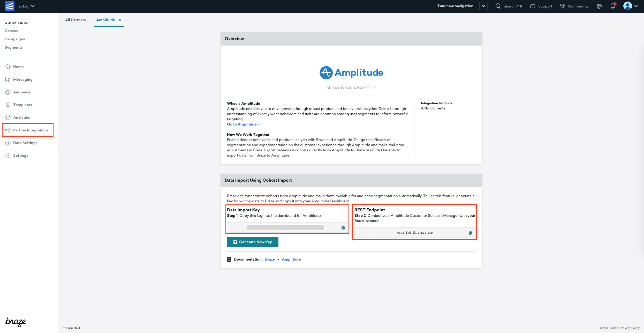This screenshot has width=644, height=333.
Task: Copy the Data Import Key
Action: (x=343, y=227)
